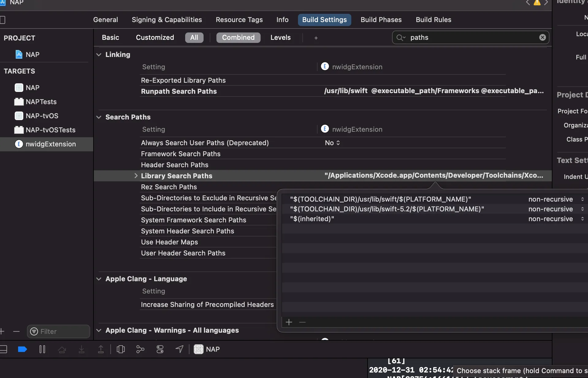Show All build settings
The height and width of the screenshot is (378, 588).
coord(194,37)
